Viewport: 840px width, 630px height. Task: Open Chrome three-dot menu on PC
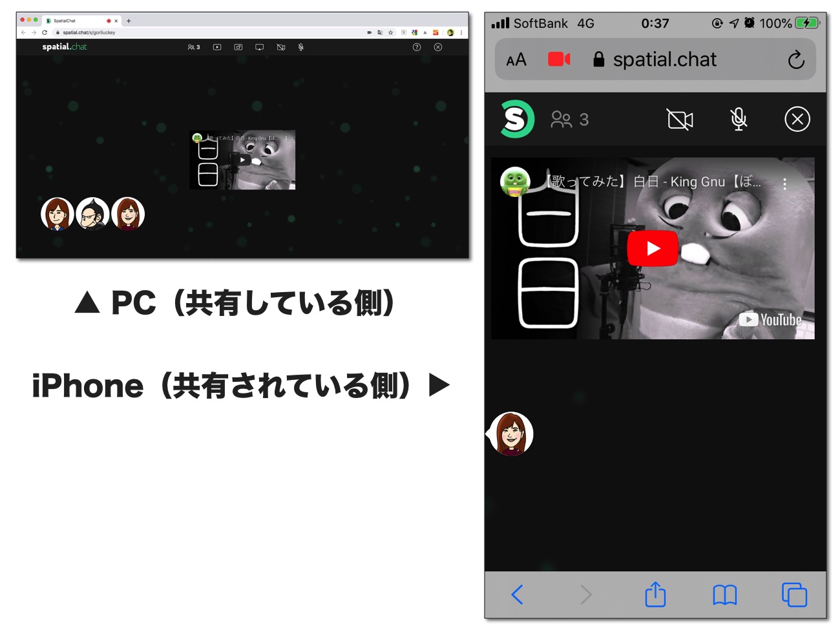pyautogui.click(x=461, y=32)
